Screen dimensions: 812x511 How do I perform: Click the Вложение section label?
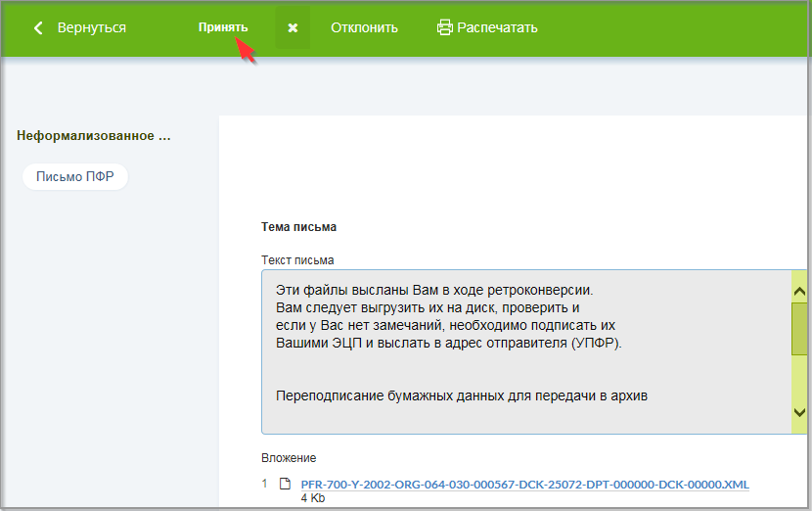click(x=289, y=458)
